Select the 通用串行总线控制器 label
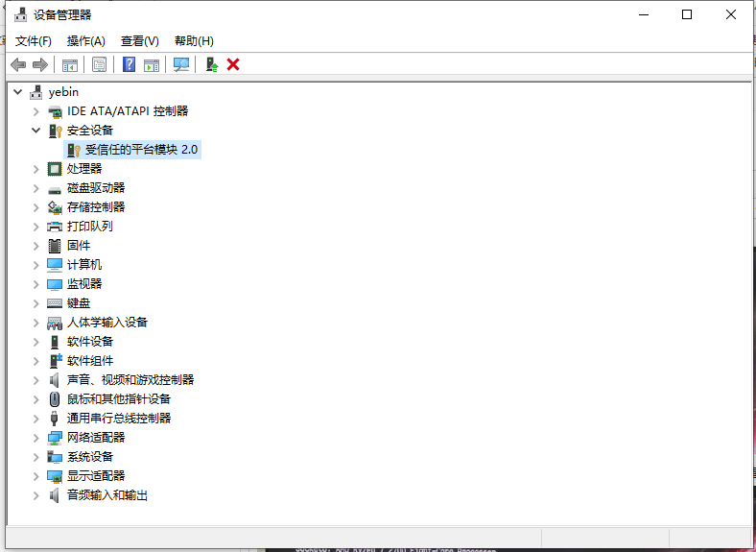756x552 pixels. pyautogui.click(x=119, y=419)
